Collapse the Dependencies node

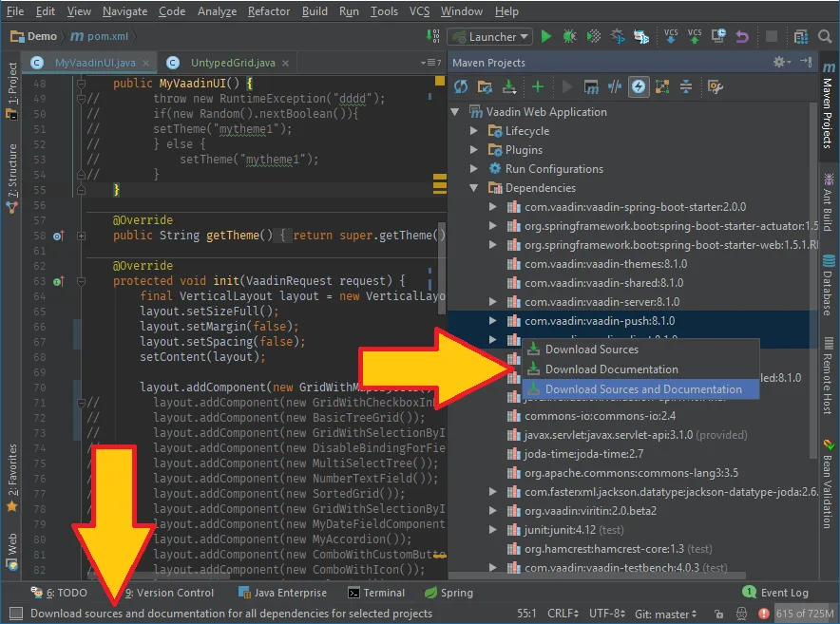coord(475,188)
